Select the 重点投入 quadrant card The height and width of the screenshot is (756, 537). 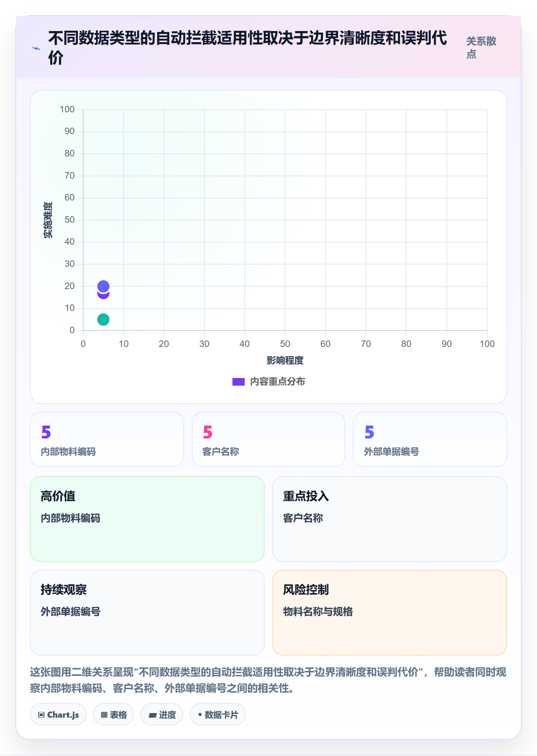click(390, 519)
